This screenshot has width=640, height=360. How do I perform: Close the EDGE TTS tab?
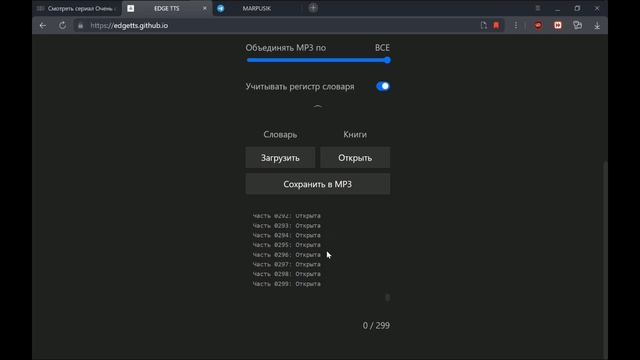[204, 8]
